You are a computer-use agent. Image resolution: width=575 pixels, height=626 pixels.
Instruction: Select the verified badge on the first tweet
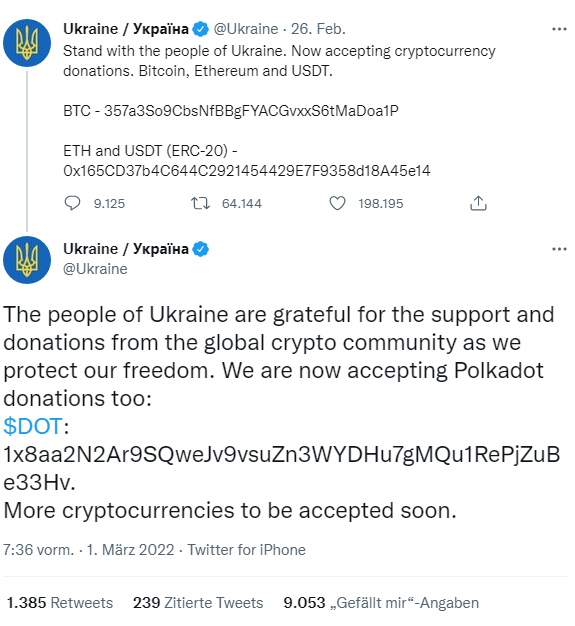[200, 29]
